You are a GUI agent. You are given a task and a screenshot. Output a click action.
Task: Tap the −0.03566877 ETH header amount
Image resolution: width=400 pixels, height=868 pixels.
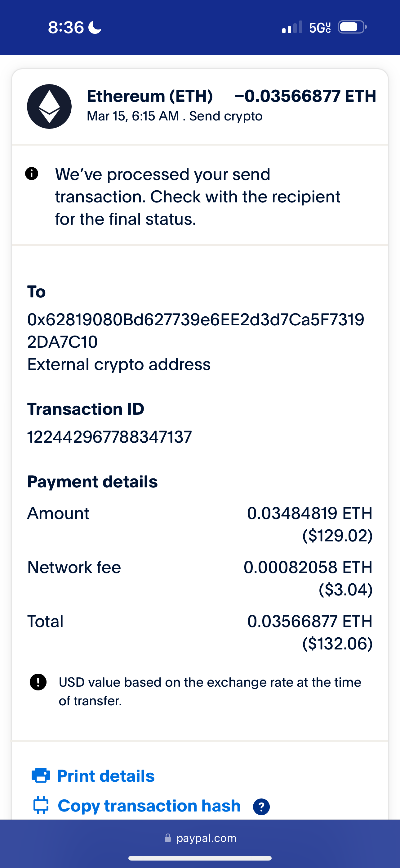point(305,96)
